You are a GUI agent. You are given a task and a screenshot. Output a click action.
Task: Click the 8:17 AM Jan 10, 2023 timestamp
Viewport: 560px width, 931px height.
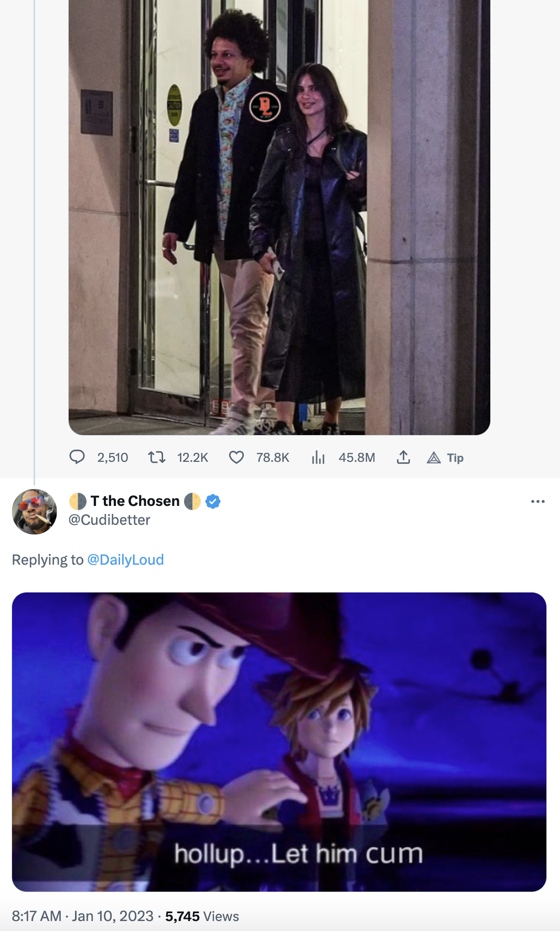(x=82, y=916)
